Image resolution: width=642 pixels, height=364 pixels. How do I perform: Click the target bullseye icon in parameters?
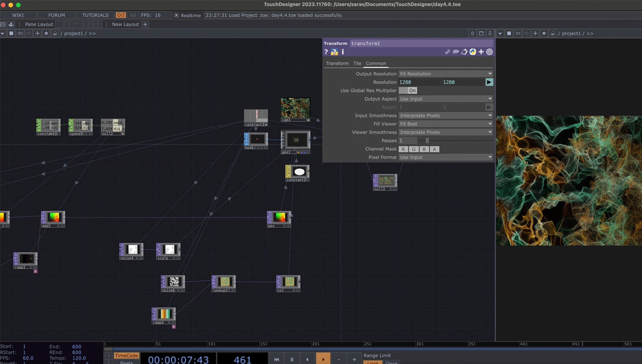[x=490, y=52]
